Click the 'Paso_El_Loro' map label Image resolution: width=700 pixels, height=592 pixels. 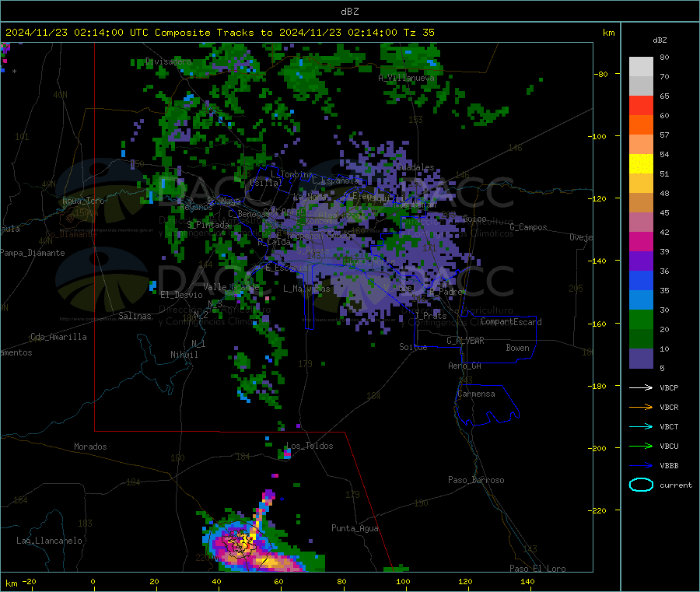538,569
